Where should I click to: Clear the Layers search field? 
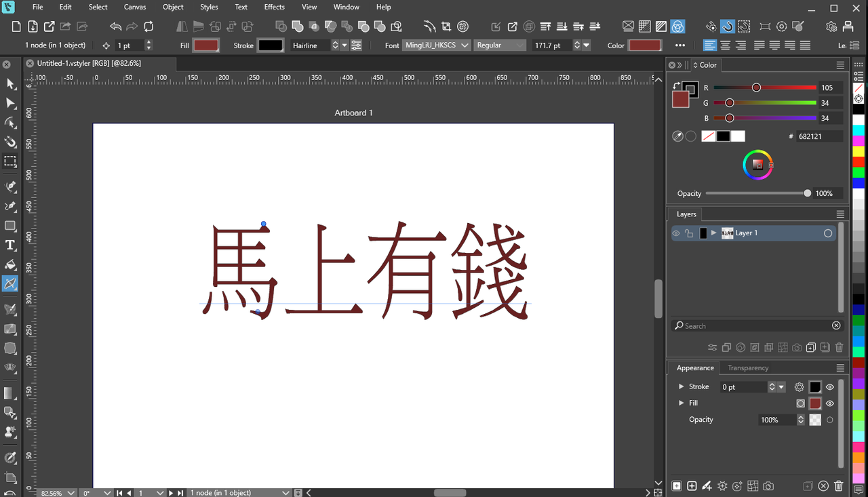coord(836,326)
